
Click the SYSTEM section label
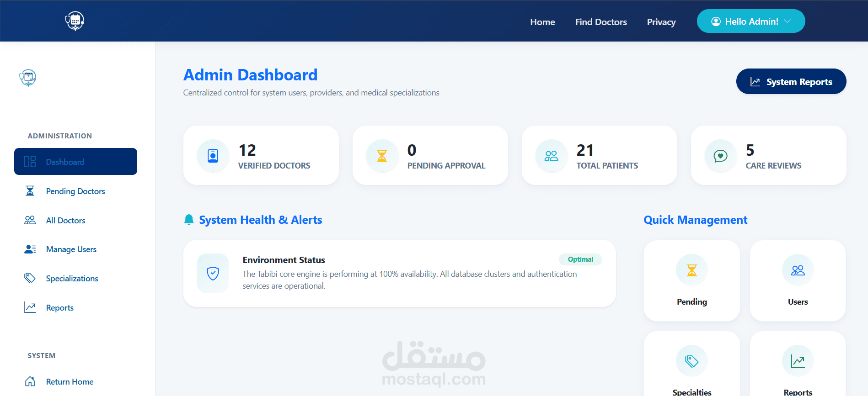(41, 355)
